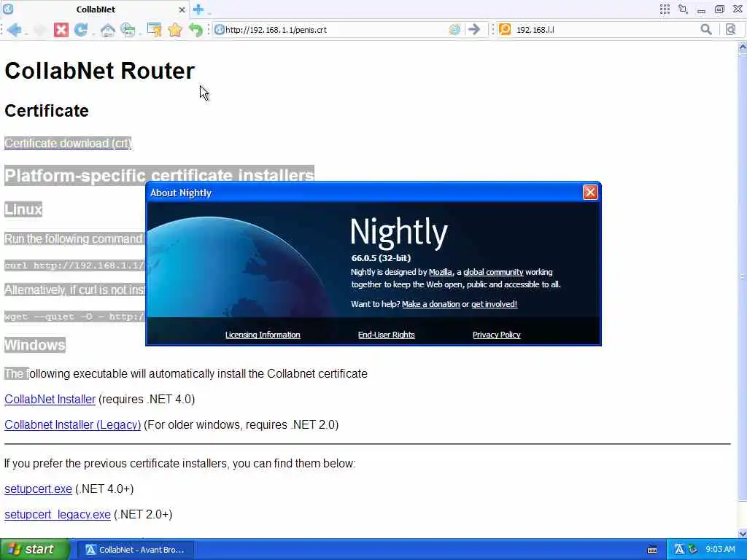Click the Avant tray icon
This screenshot has height=560, width=747.
click(x=679, y=550)
